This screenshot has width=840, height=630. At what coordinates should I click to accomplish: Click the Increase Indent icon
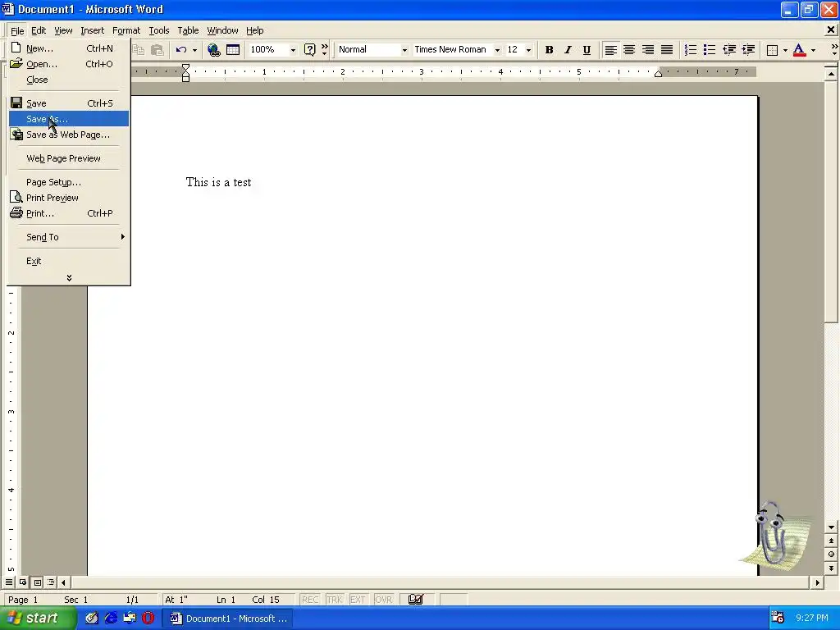(748, 50)
